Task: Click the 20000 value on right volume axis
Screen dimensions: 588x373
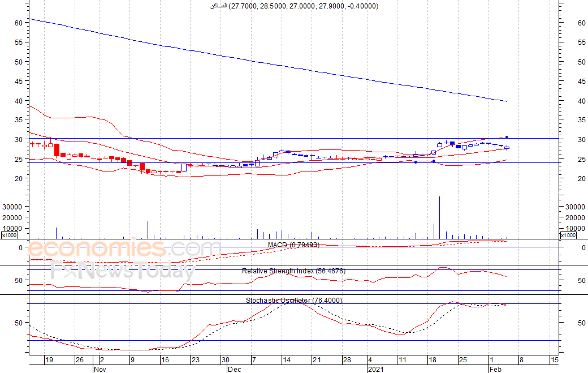Action: [x=575, y=218]
